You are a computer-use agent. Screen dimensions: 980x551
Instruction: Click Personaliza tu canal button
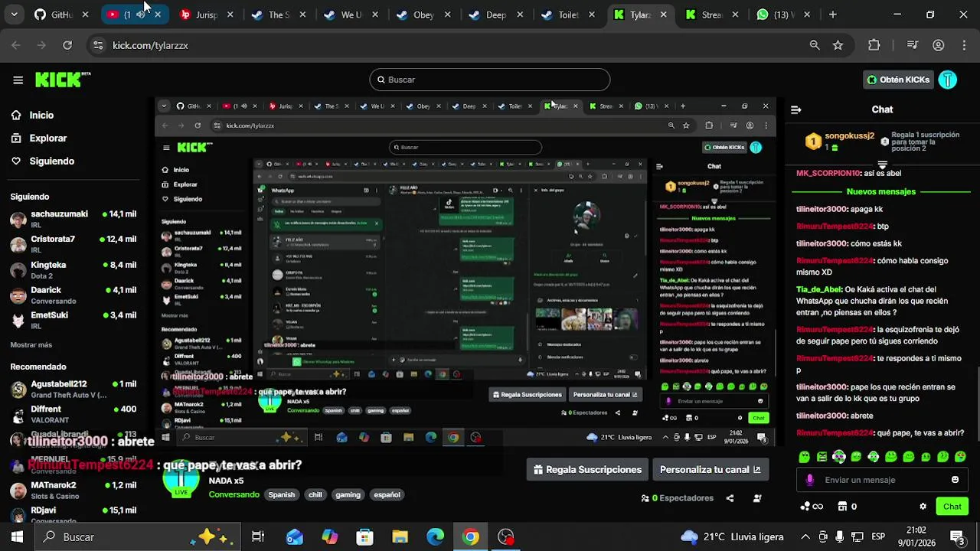click(710, 470)
